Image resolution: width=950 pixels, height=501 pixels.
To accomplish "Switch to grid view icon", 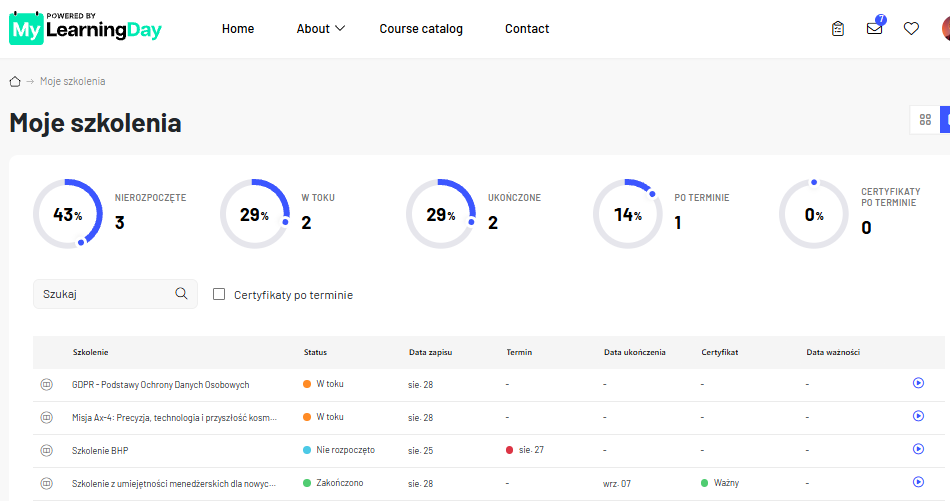I will pos(925,119).
